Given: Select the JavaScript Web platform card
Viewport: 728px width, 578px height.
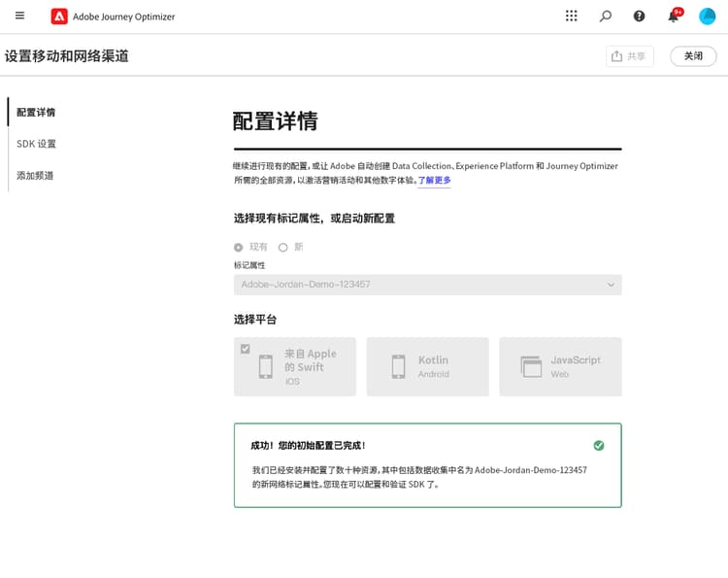Looking at the screenshot, I should pos(560,366).
